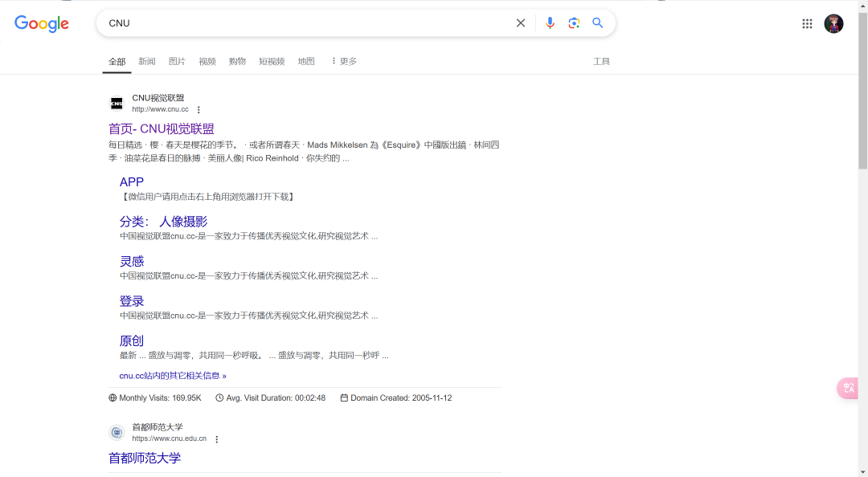Switch to the 短视频 tab
Screen dimensions: 868x477
(272, 61)
